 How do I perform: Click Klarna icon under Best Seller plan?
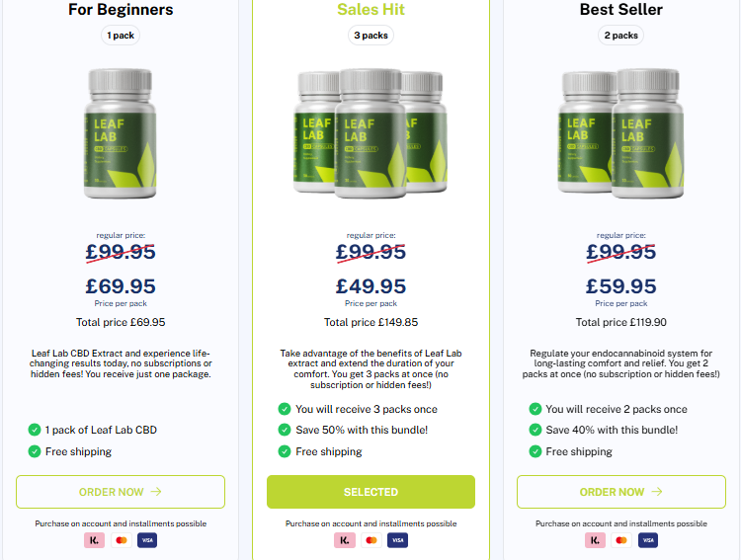click(595, 540)
